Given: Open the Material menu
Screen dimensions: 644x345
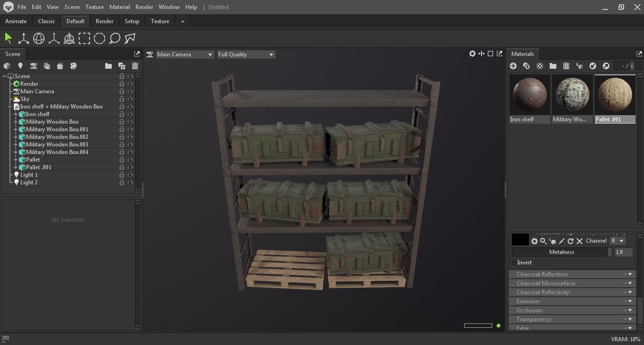Looking at the screenshot, I should click(x=119, y=7).
